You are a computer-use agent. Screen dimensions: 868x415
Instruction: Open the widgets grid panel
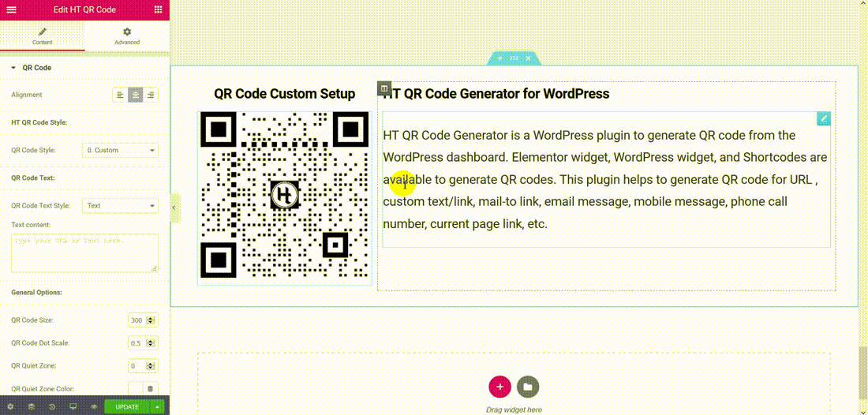pyautogui.click(x=159, y=9)
